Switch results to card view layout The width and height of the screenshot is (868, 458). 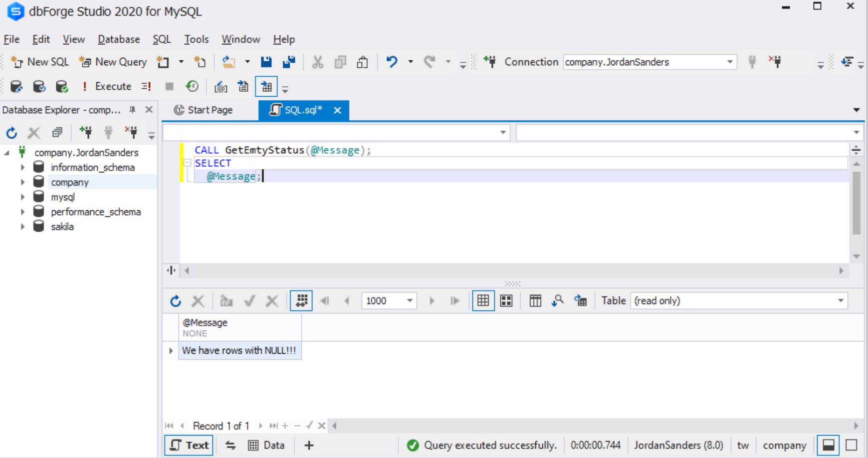tap(506, 301)
